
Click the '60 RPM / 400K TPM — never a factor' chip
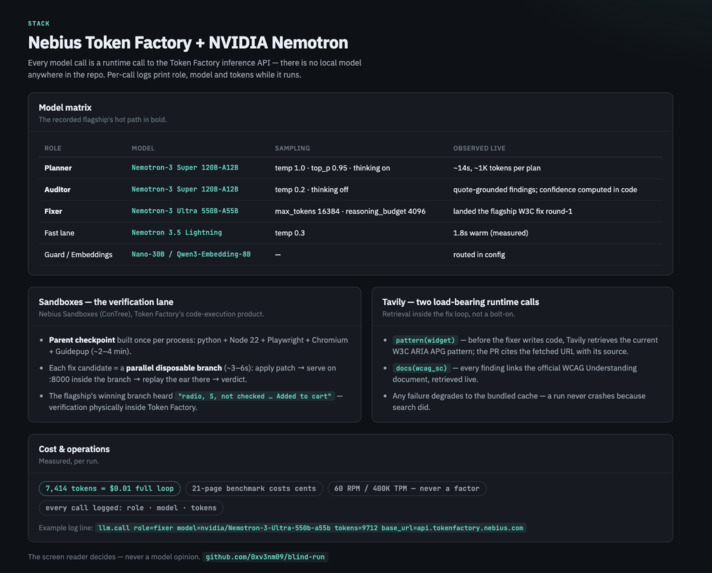click(x=406, y=489)
